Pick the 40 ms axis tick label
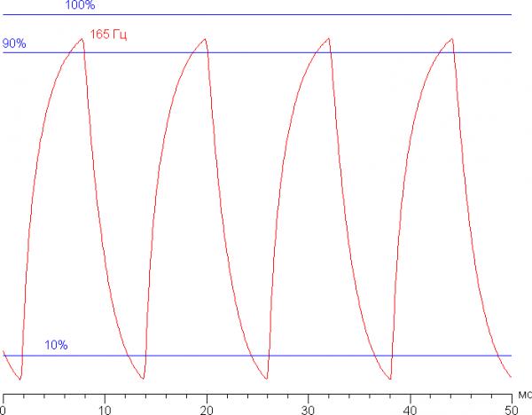The image size is (532, 415). pos(410,410)
